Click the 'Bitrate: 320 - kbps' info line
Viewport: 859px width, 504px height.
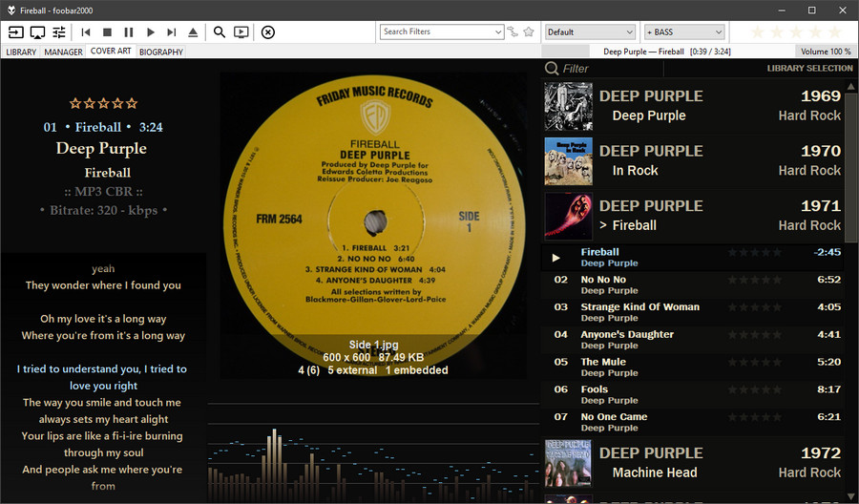tap(103, 210)
